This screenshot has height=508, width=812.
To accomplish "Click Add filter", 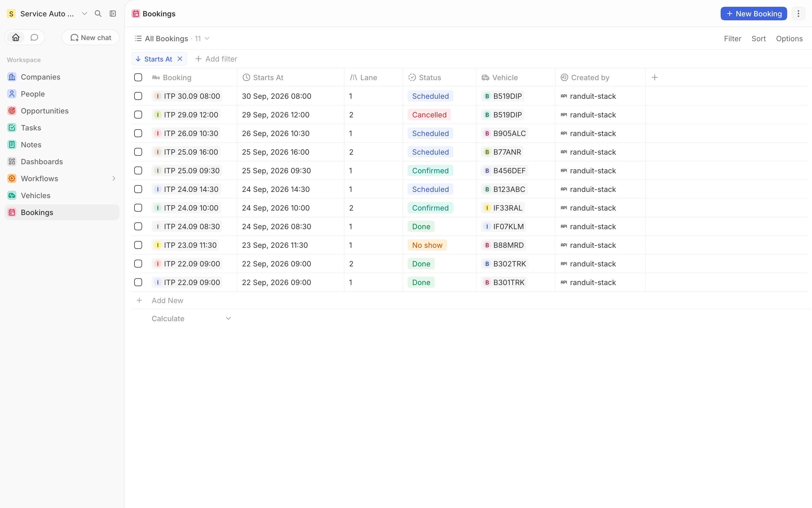I will pyautogui.click(x=216, y=59).
